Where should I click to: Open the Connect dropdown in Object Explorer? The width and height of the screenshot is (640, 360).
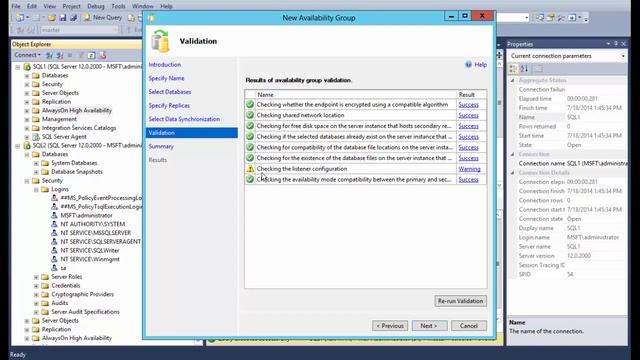27,55
